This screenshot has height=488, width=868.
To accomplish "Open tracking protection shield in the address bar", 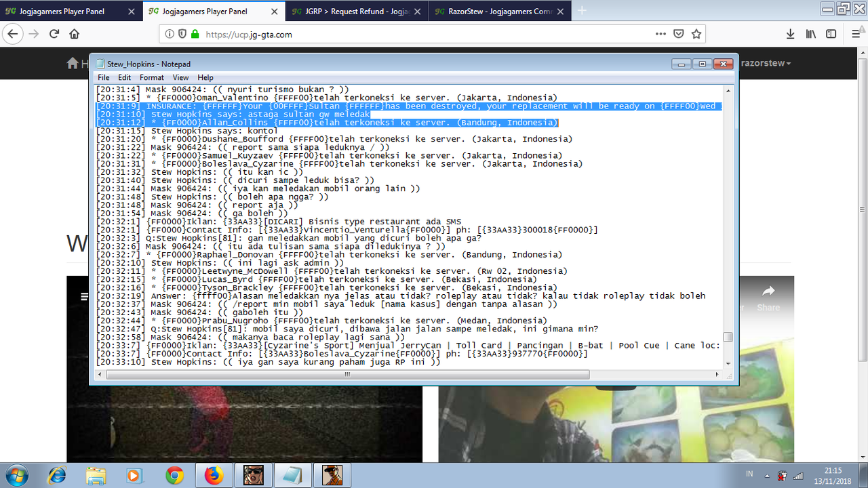I will (x=182, y=35).
